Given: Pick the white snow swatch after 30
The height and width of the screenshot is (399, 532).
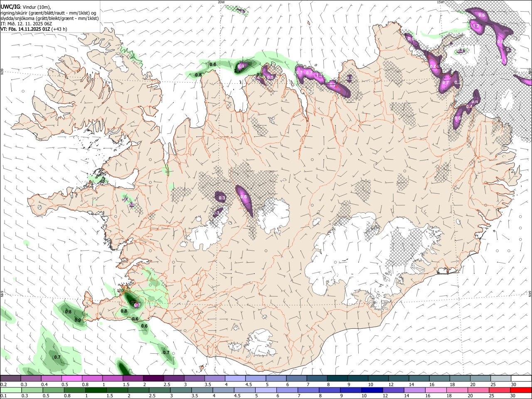Looking at the screenshot, I should 521,379.
